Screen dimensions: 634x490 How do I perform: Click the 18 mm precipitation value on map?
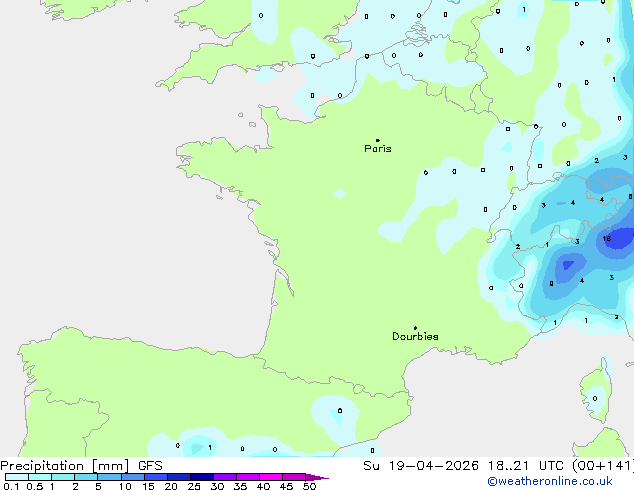[607, 239]
